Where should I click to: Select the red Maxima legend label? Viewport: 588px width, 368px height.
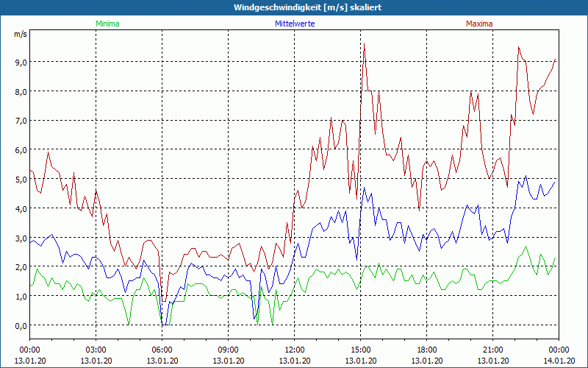tap(478, 24)
